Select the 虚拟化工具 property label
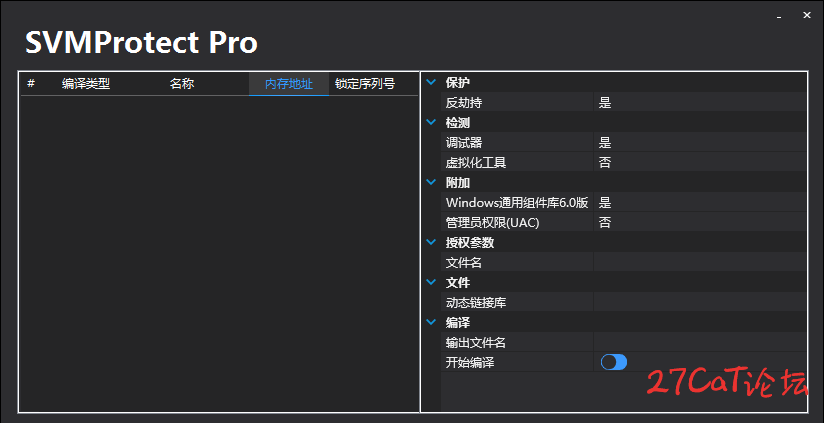Screen dimensions: 824x423 click(476, 162)
